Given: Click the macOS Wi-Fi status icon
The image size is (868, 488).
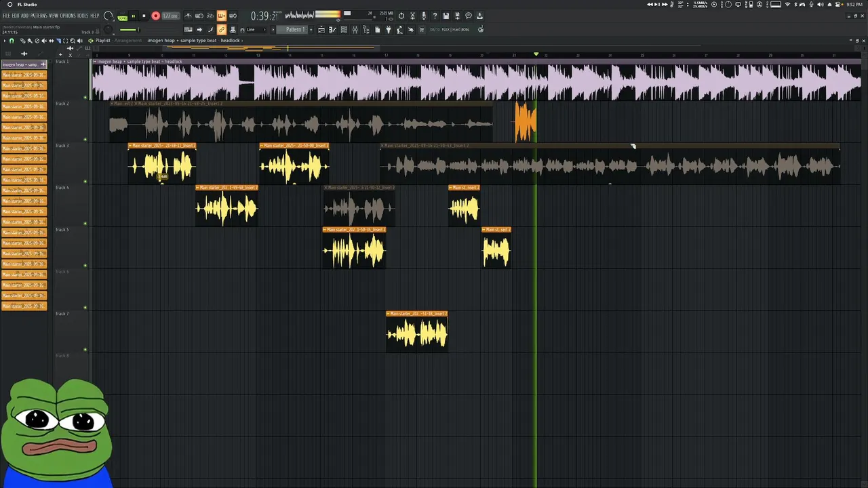Looking at the screenshot, I should click(787, 4).
